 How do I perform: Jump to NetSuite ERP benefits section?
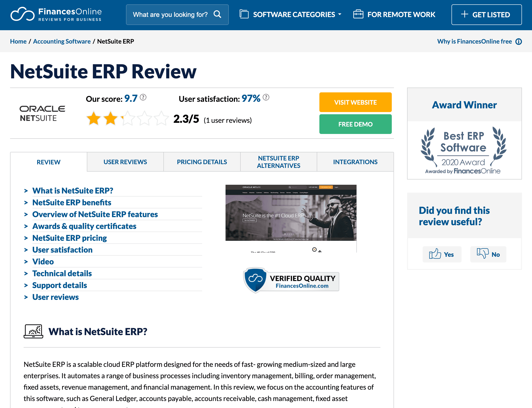72,202
